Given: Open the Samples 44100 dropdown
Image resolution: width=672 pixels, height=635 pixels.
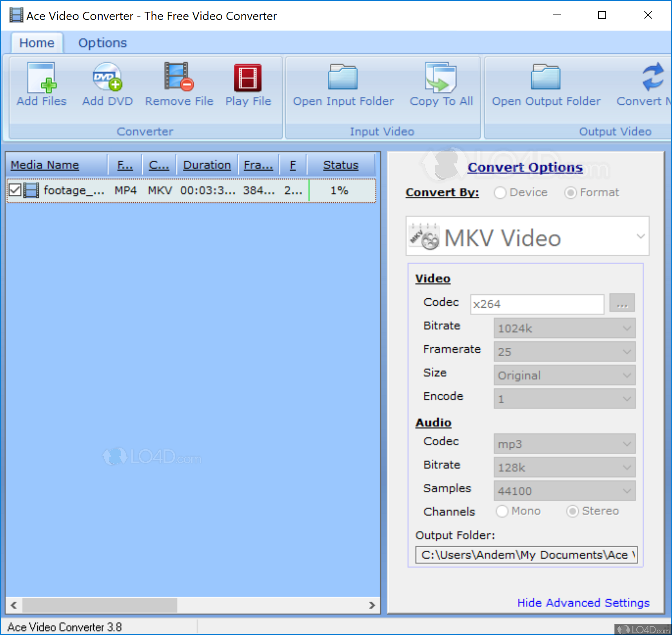Looking at the screenshot, I should pos(565,491).
